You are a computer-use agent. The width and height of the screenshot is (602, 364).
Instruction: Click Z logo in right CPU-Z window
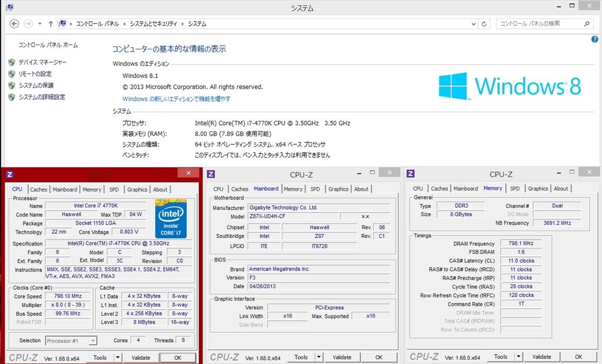coord(410,174)
